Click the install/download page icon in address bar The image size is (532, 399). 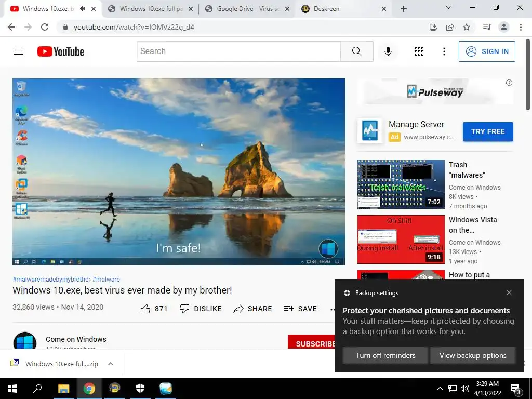[433, 27]
